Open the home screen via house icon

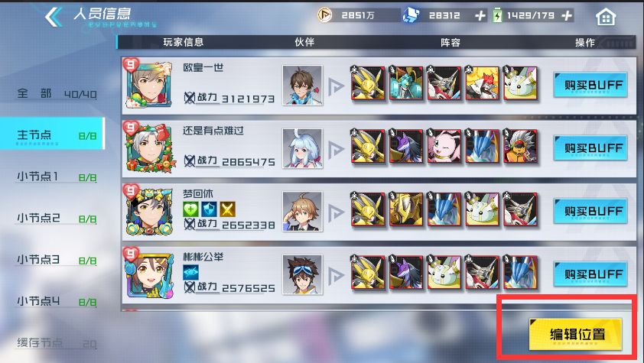pos(606,17)
